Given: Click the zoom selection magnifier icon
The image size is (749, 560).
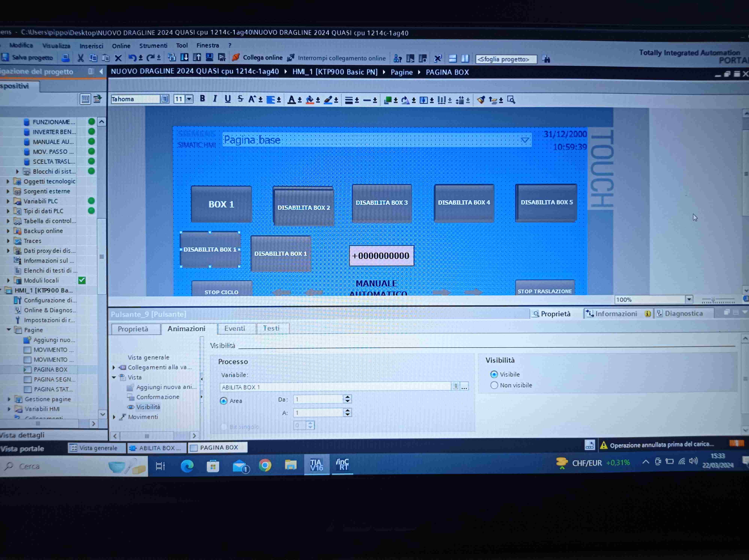Looking at the screenshot, I should pyautogui.click(x=511, y=100).
